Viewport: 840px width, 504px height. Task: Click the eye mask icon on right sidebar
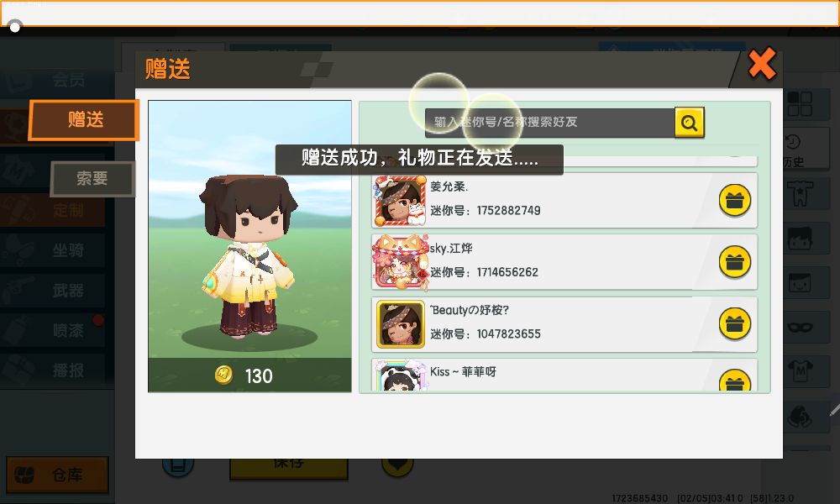point(800,327)
